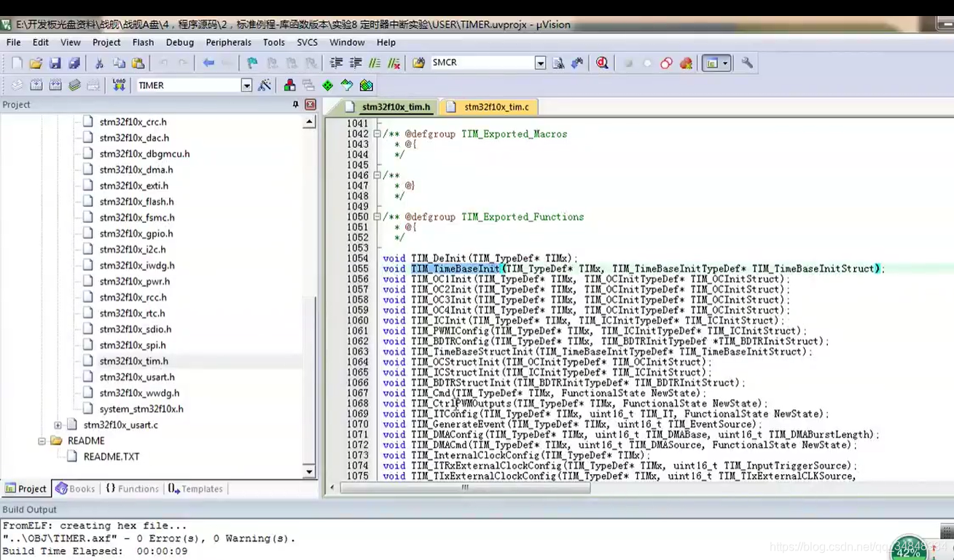Open the SMCR find combo dropdown arrow

click(x=540, y=63)
